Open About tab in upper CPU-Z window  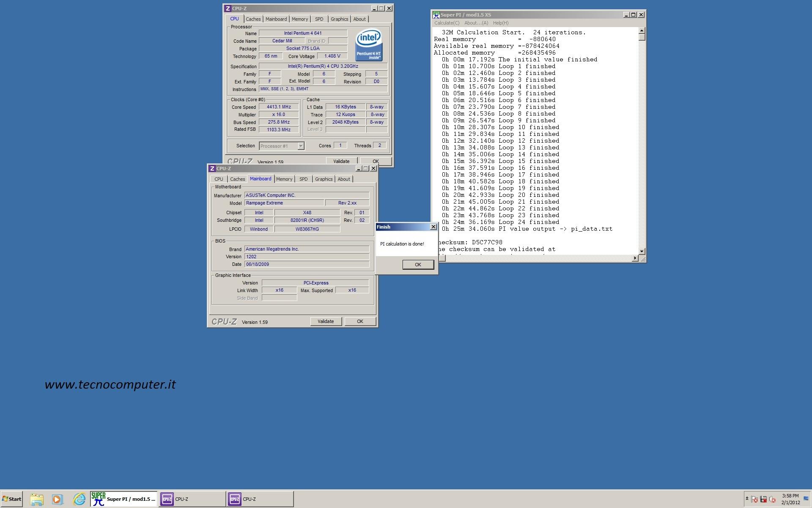pos(359,19)
